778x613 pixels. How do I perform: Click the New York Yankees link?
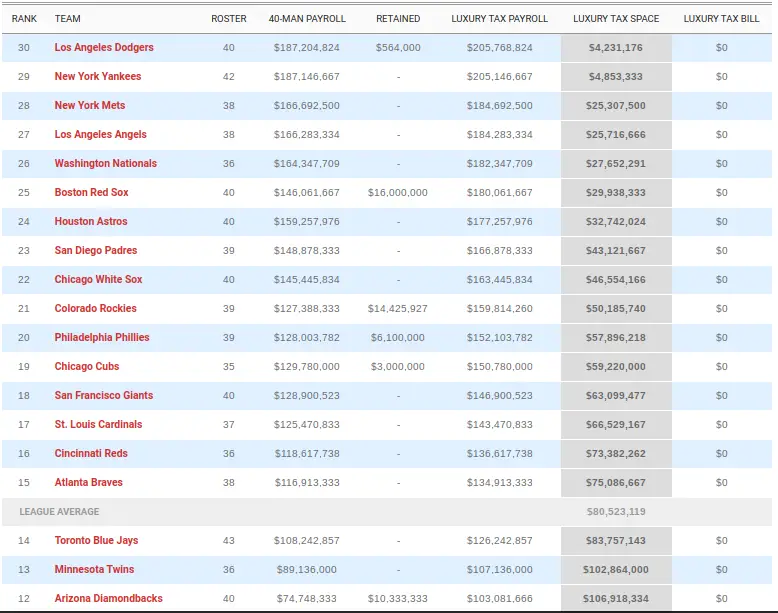click(98, 77)
